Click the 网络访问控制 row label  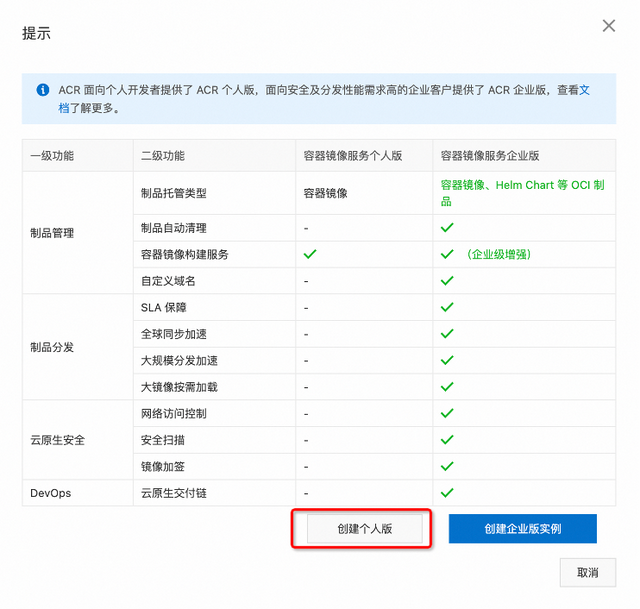coord(174,413)
